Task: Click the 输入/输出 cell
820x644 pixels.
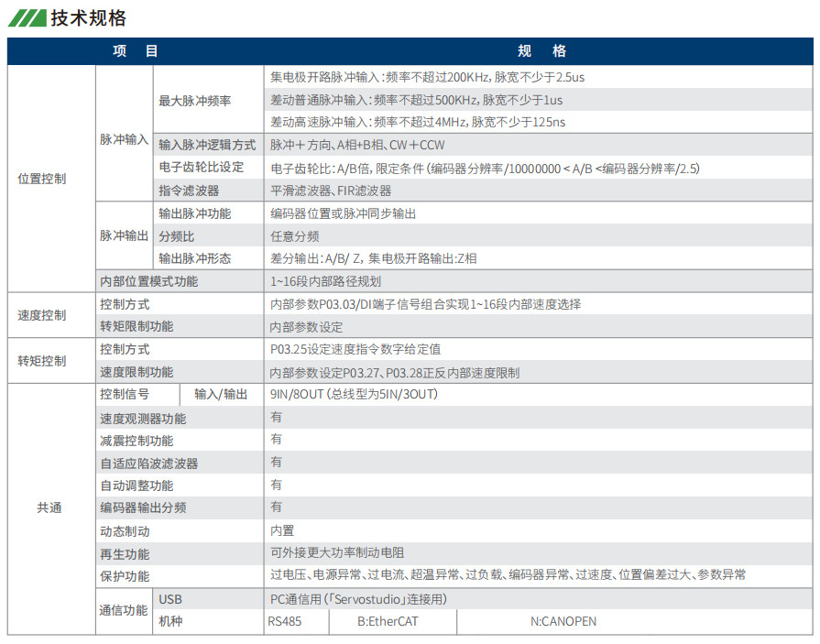Action: pyautogui.click(x=218, y=394)
